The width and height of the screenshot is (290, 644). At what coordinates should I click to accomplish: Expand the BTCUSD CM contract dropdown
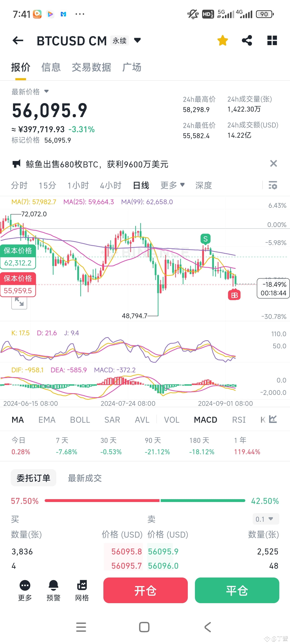137,40
